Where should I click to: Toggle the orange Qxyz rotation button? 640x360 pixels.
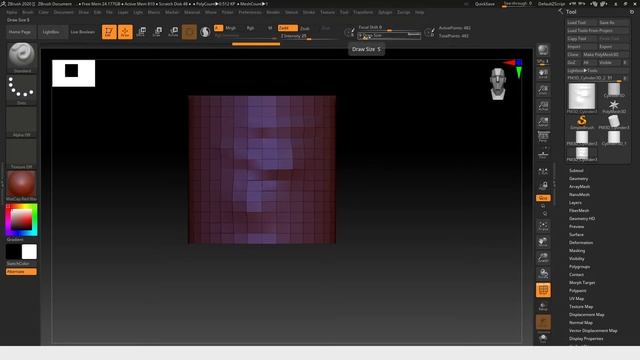click(x=543, y=198)
